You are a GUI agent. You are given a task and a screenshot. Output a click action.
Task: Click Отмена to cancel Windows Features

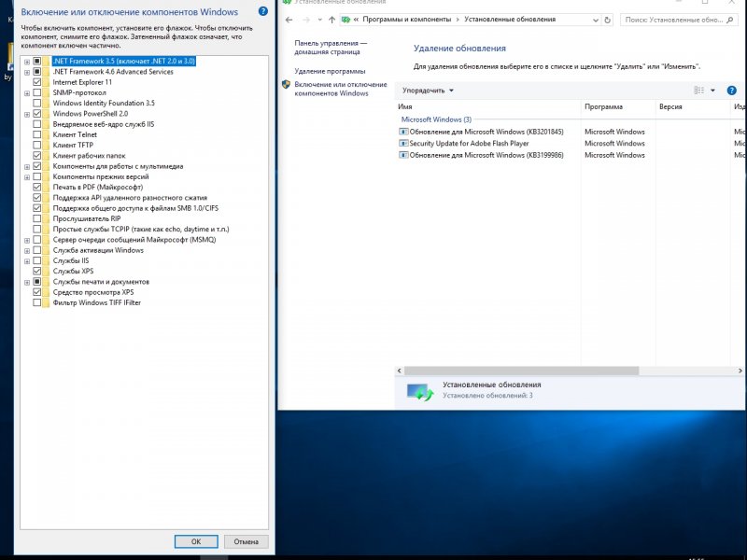pyautogui.click(x=246, y=541)
